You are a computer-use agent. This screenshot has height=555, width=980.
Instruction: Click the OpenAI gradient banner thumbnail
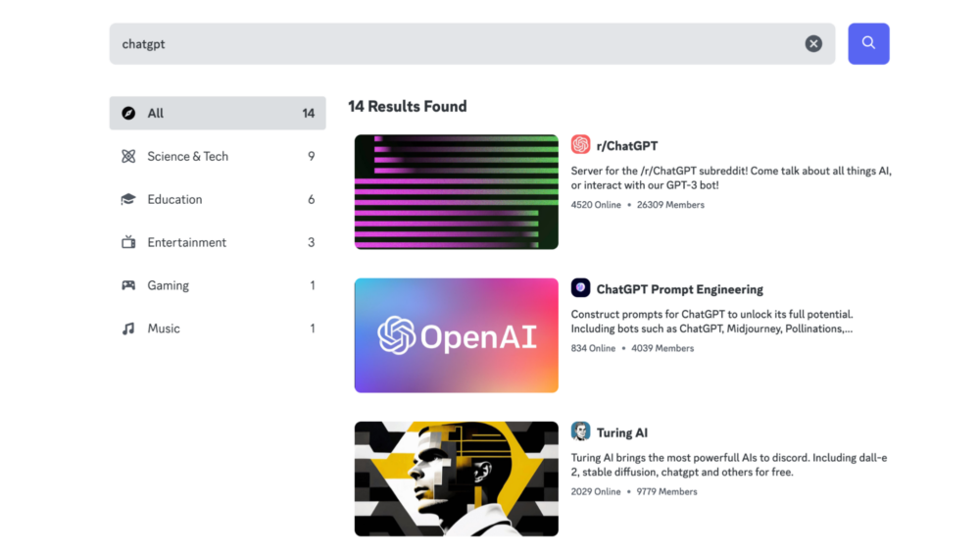click(456, 335)
